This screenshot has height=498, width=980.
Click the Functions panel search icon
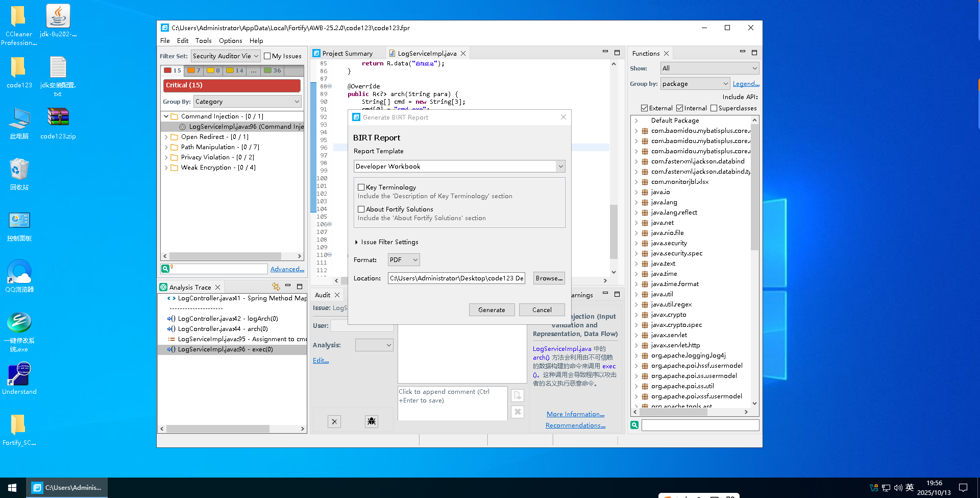(634, 425)
